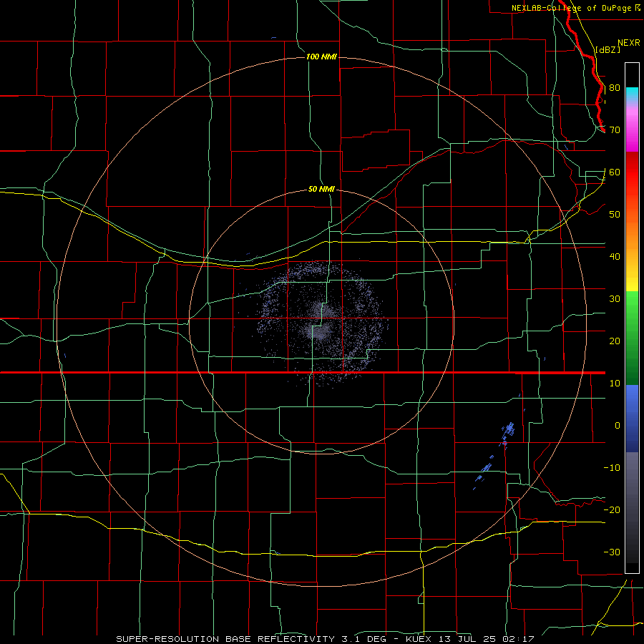
Task: Click the 10 value on dBZ scale
Action: 615,384
